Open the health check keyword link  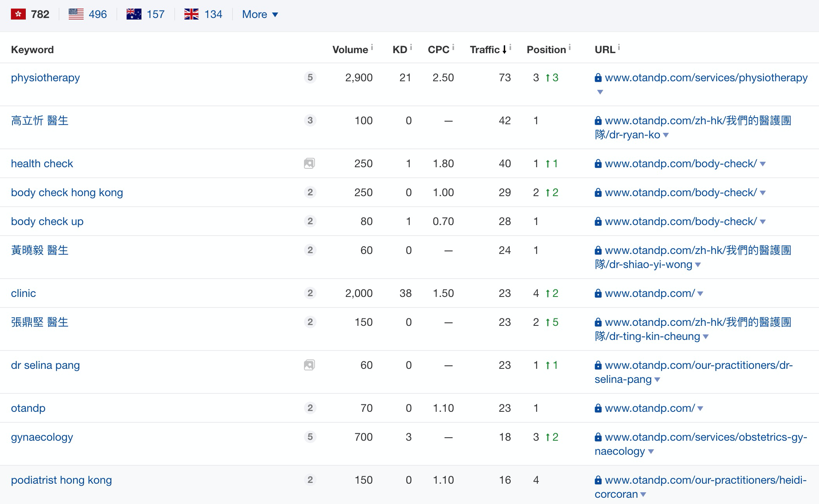coord(42,164)
